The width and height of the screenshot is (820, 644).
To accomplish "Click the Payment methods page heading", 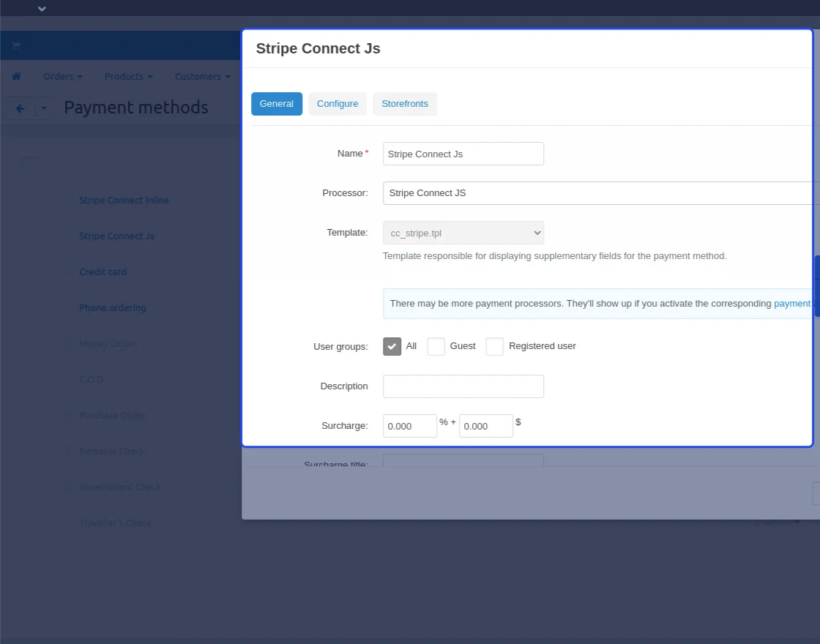I will (x=136, y=107).
